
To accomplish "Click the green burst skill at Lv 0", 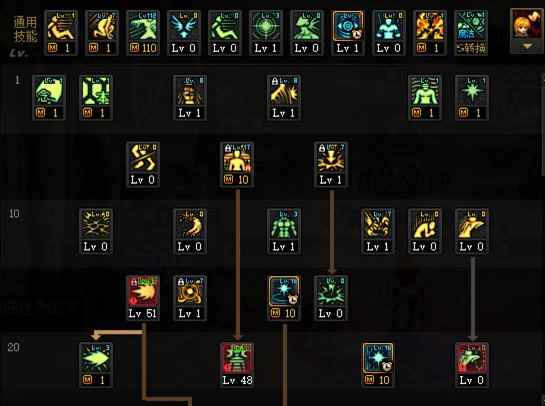I will click(x=331, y=298).
